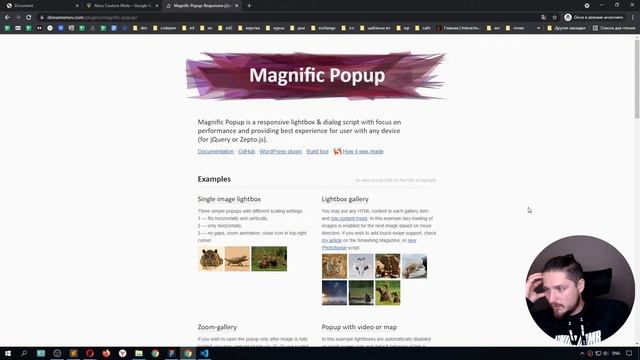The image size is (640, 360).
Task: Bookmark this page with the star icon
Action: [554, 18]
